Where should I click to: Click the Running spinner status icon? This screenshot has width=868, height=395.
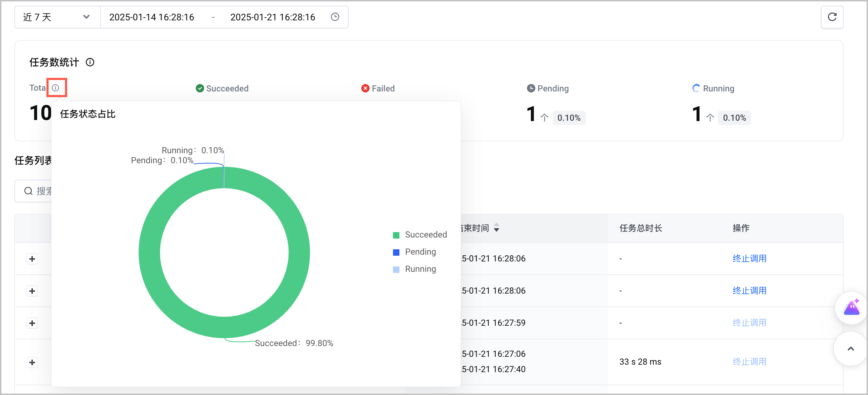[696, 88]
